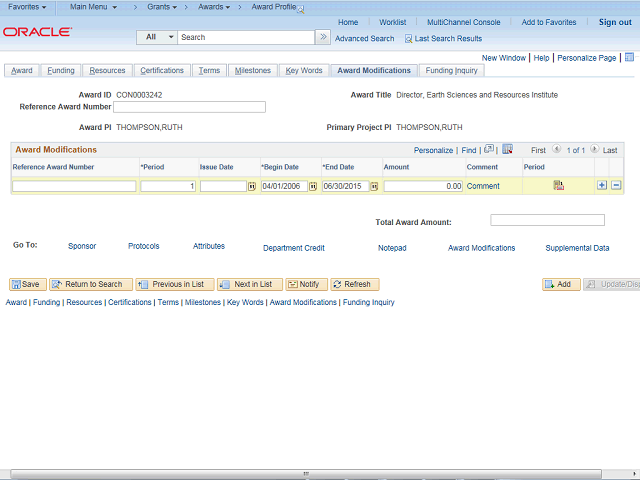This screenshot has width=640, height=480.
Task: Go to Department Credit link
Action: pyautogui.click(x=293, y=248)
